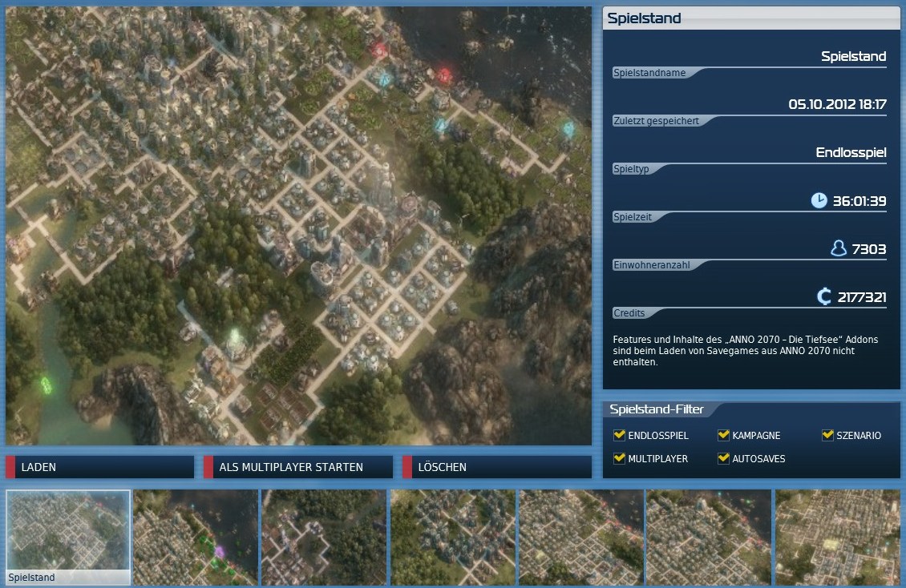Select the seventh savegame thumbnail
Viewport: 906px width, 588px height.
tap(837, 538)
